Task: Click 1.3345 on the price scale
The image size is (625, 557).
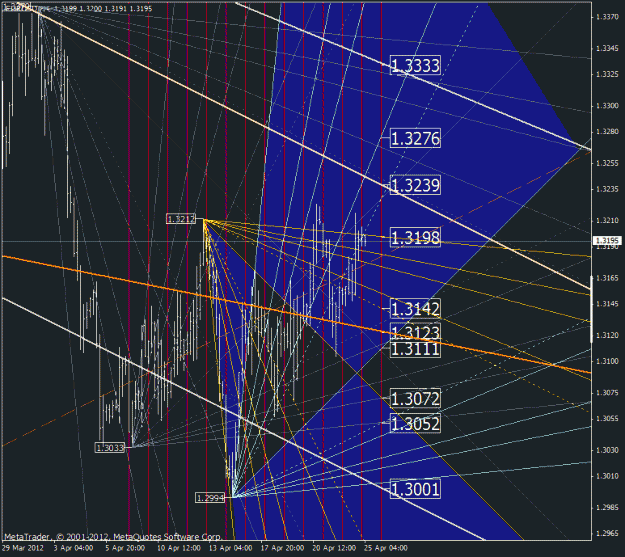Action: coord(607,48)
